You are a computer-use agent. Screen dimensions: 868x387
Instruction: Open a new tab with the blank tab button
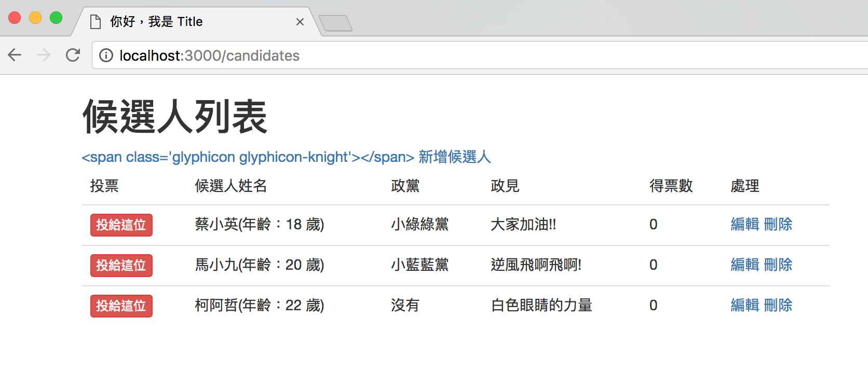335,23
